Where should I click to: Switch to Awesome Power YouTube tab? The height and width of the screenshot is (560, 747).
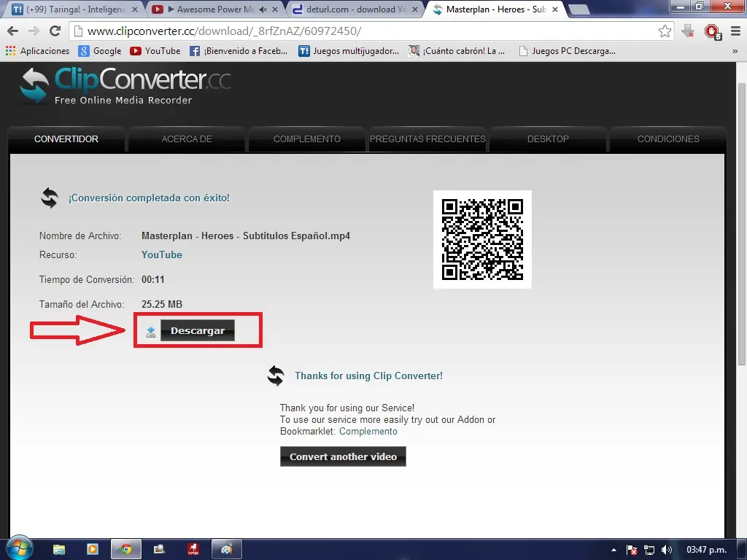[x=214, y=9]
